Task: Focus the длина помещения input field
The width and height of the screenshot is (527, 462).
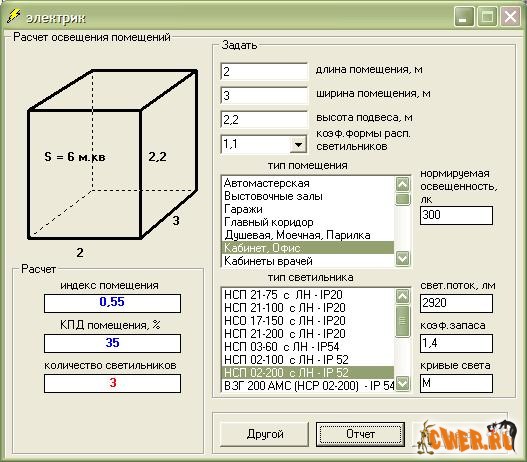Action: [264, 72]
